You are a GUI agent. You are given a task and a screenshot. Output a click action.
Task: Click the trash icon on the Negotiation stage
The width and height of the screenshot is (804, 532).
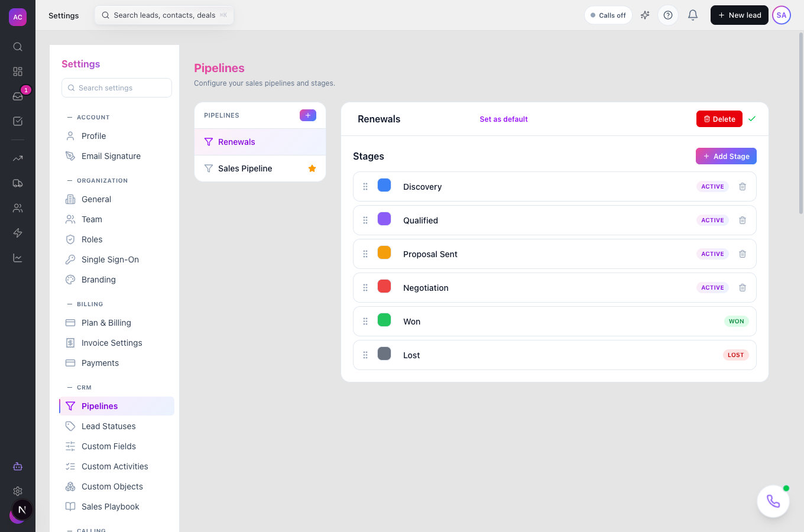coord(743,288)
